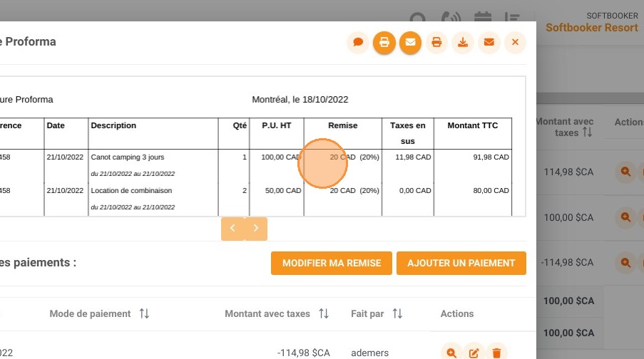Click the 11,98 CAD taxes value
The width and height of the screenshot is (644, 359).
(413, 157)
